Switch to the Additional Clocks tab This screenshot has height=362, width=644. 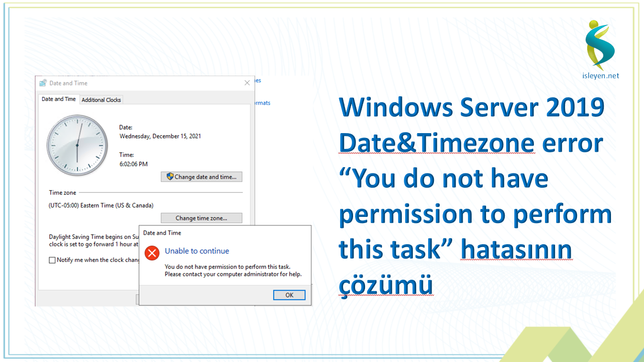(101, 100)
